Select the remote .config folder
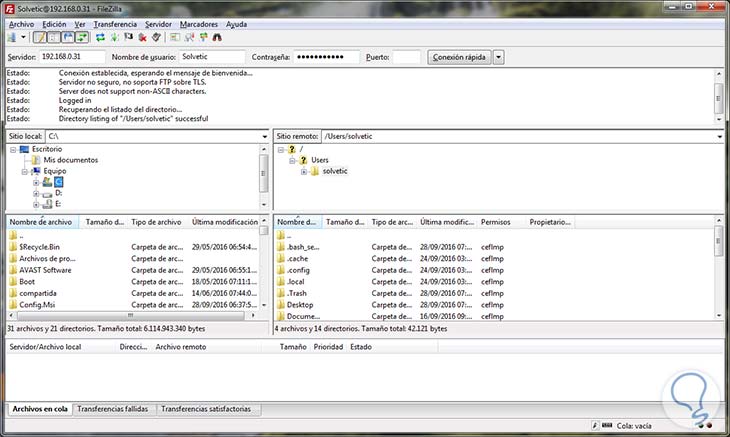Image resolution: width=730 pixels, height=437 pixels. (298, 270)
